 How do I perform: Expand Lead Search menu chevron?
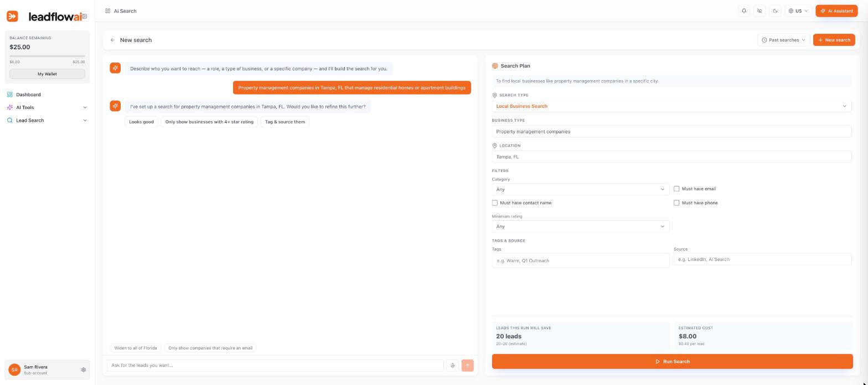tap(85, 120)
